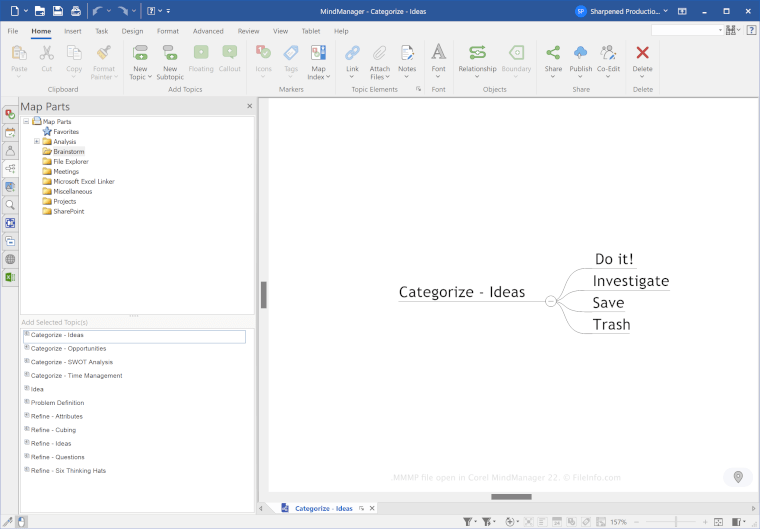Screen dimensions: 760x529
Task: Open the Insert ribbon tab
Action: pyautogui.click(x=73, y=31)
